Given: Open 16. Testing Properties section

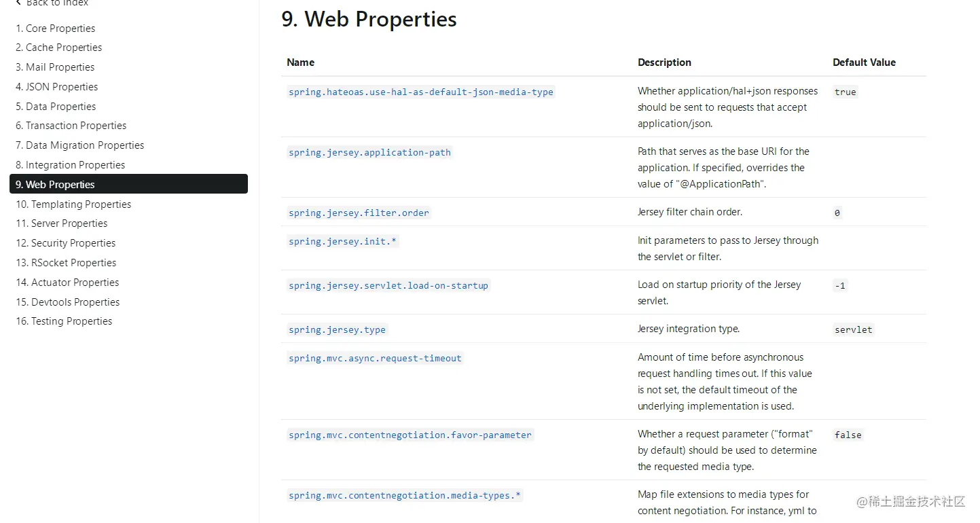Looking at the screenshot, I should coord(64,321).
